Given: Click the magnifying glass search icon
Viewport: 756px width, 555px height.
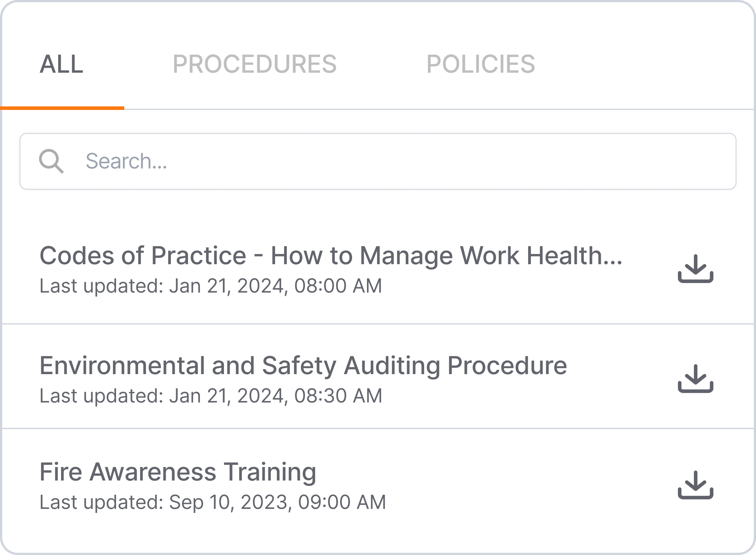Looking at the screenshot, I should (51, 161).
